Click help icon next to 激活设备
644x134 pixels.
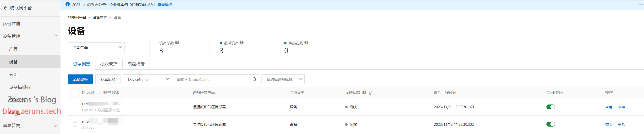click(x=242, y=43)
